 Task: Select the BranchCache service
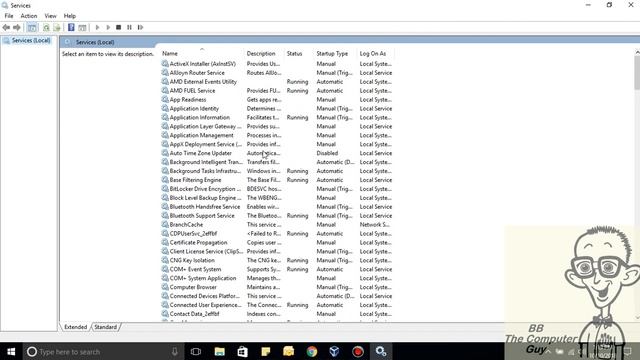coord(186,225)
